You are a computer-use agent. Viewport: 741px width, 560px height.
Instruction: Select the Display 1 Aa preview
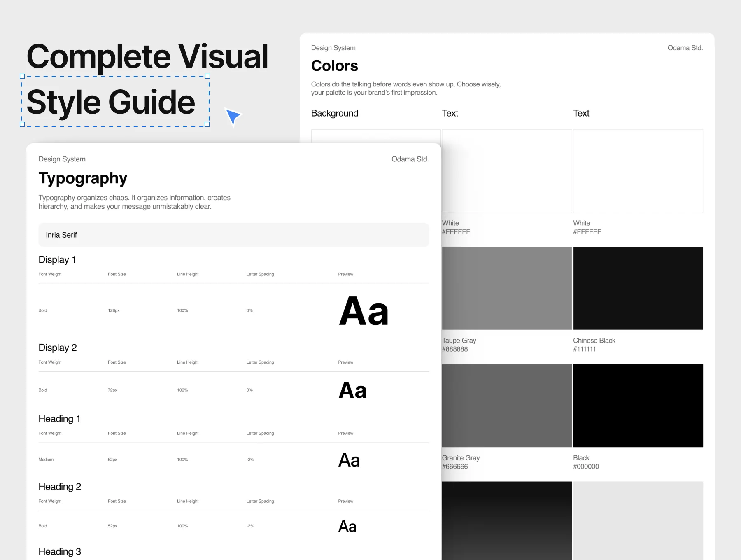pos(364,311)
